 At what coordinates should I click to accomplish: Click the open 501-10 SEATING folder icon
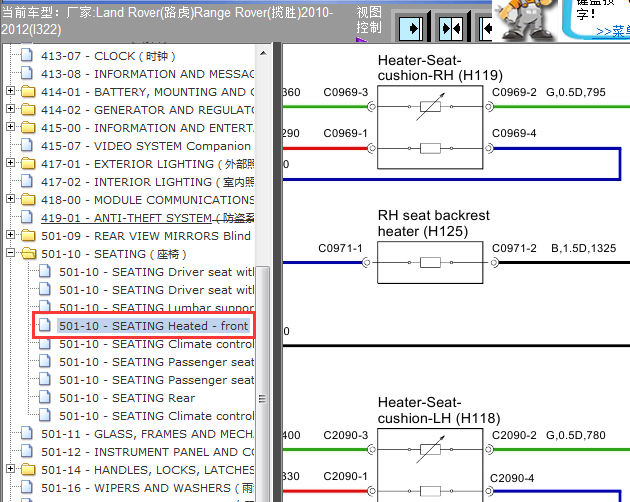pos(29,254)
